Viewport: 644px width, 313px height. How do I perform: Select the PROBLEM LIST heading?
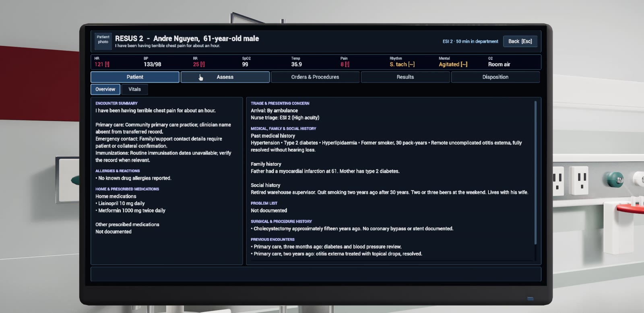click(x=264, y=204)
